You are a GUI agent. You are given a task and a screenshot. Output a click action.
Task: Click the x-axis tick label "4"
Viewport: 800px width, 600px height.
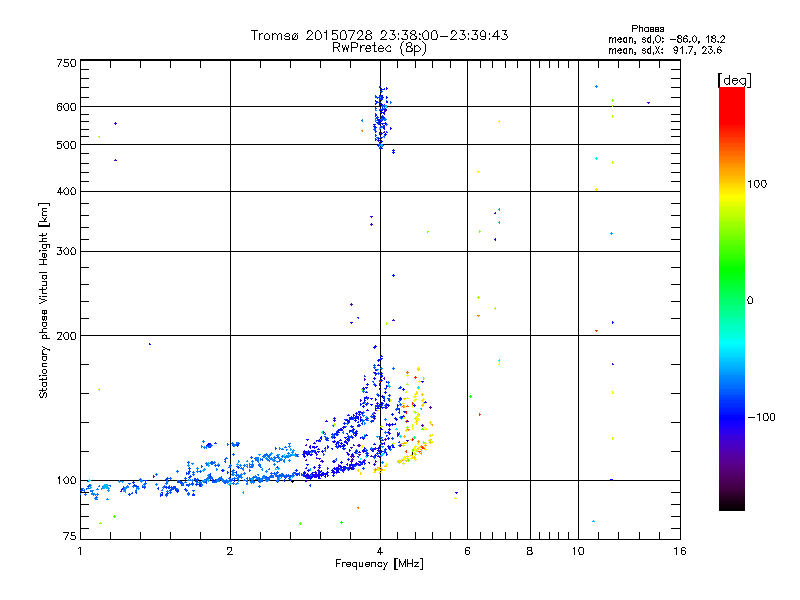tap(380, 551)
